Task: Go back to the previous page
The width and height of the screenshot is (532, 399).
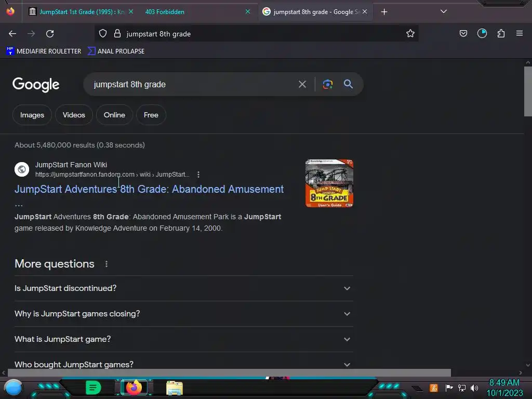Action: pyautogui.click(x=12, y=34)
